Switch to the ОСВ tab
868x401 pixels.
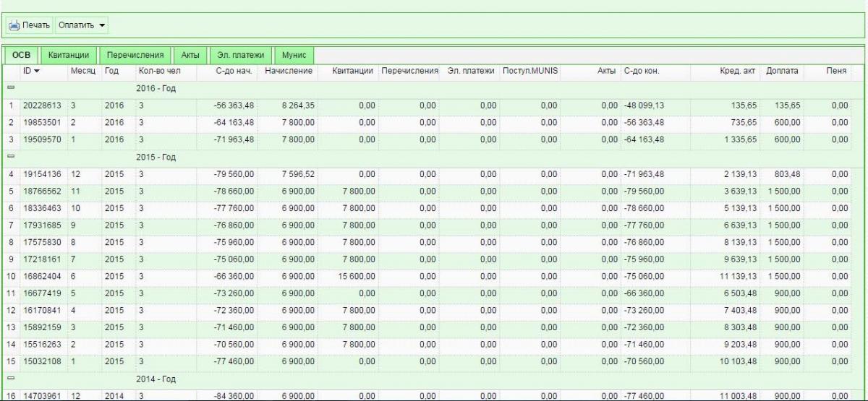(22, 55)
